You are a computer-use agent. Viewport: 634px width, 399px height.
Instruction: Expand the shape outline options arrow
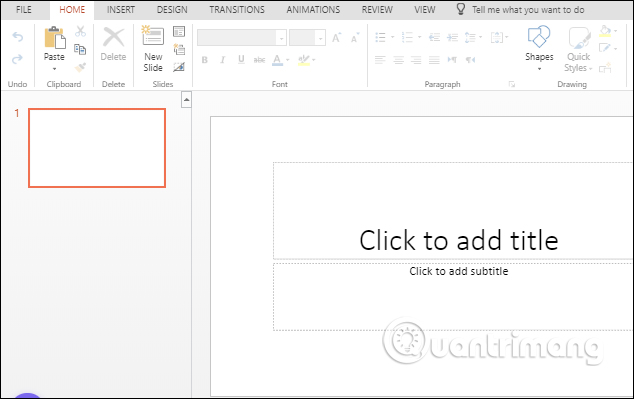tap(615, 49)
